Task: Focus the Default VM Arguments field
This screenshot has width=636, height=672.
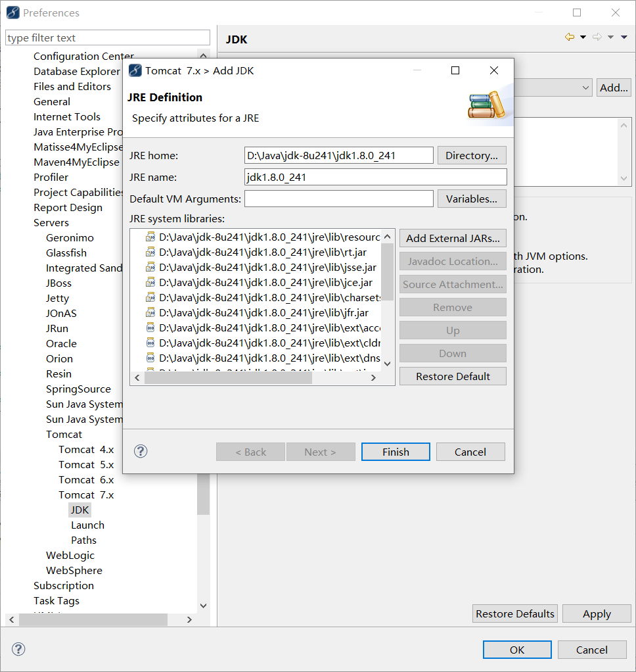Action: click(x=339, y=199)
